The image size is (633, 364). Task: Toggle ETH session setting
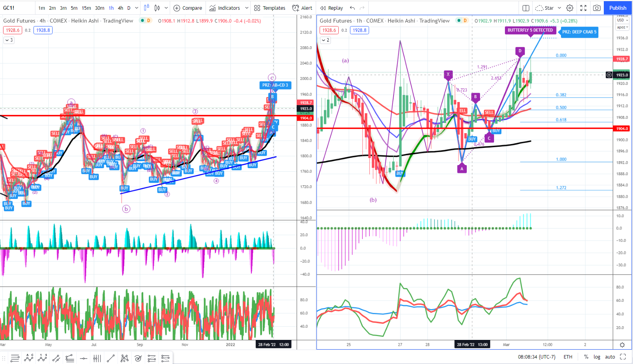pyautogui.click(x=568, y=357)
